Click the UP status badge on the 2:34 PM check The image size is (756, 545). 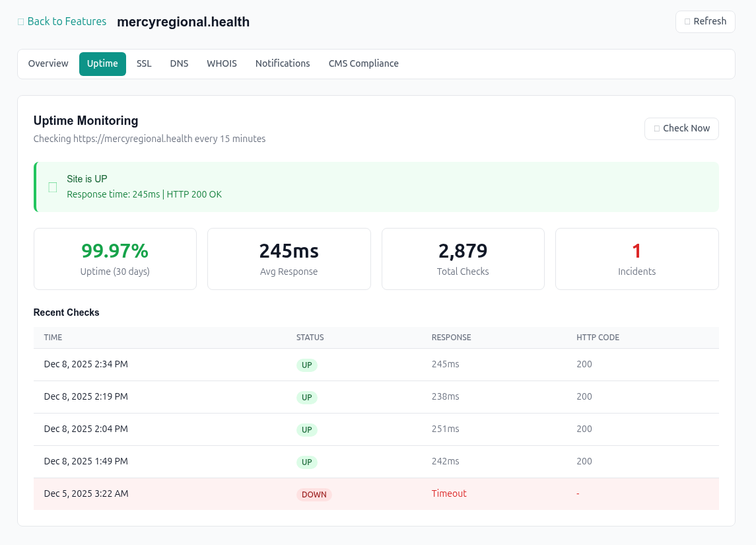point(306,365)
